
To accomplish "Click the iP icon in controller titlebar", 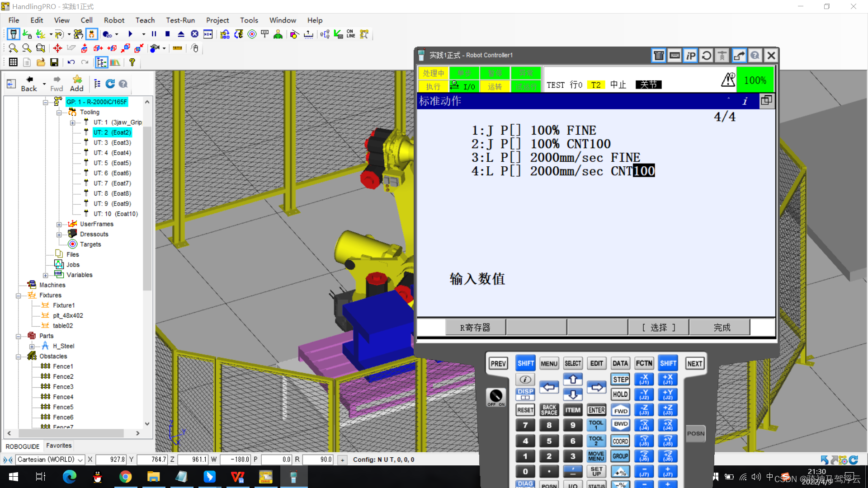I will [x=690, y=56].
